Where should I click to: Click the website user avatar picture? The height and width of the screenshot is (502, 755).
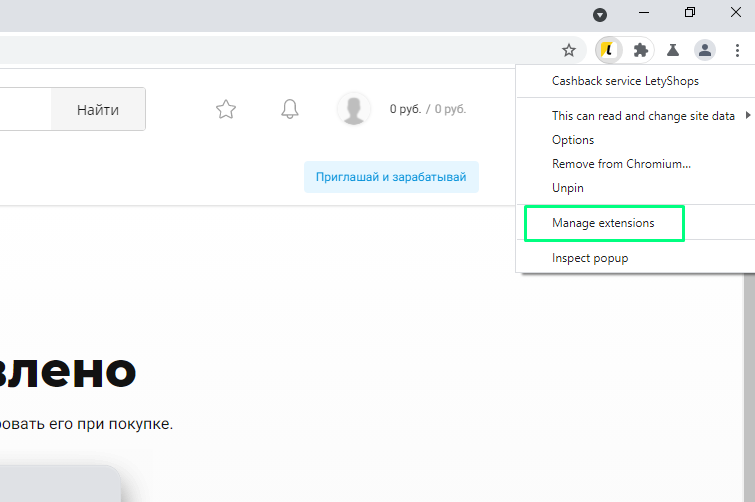[354, 109]
